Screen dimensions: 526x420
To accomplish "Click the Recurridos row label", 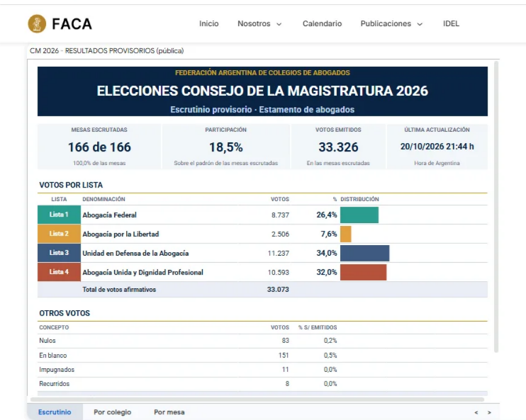I will coord(55,384).
